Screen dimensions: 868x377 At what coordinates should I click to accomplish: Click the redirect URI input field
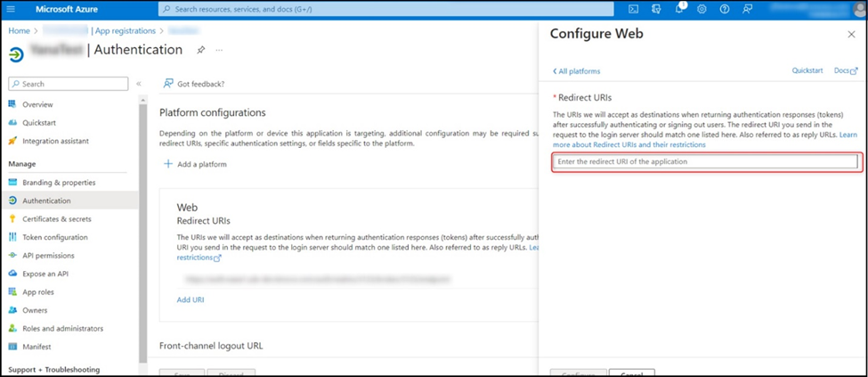pos(705,161)
